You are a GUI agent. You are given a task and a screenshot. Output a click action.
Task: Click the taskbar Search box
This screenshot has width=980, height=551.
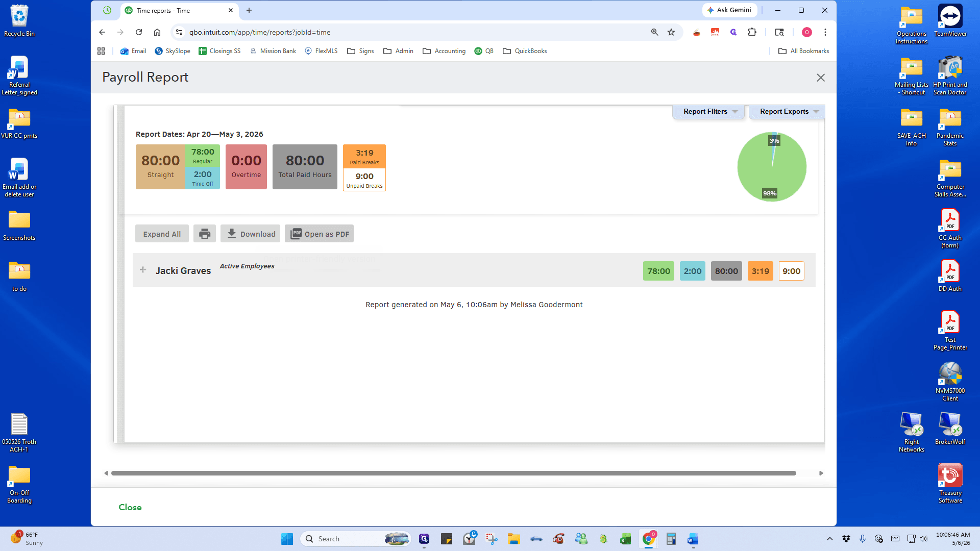[356, 539]
